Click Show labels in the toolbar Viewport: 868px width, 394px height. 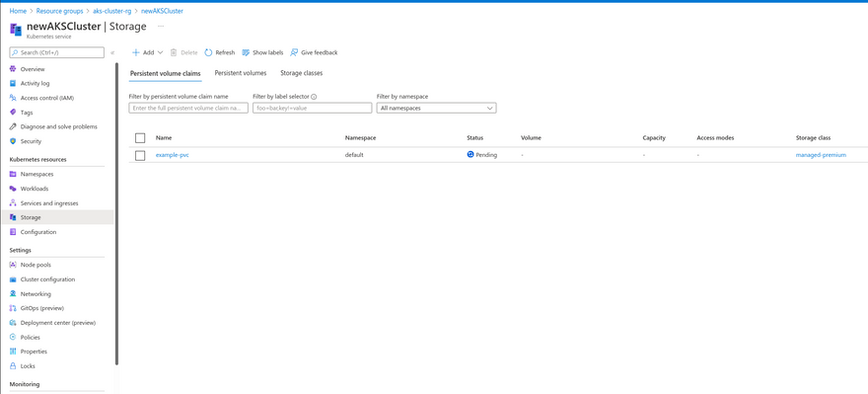(x=262, y=52)
